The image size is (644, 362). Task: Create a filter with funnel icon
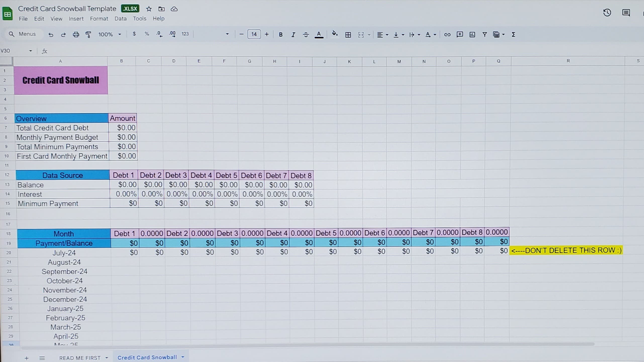485,35
